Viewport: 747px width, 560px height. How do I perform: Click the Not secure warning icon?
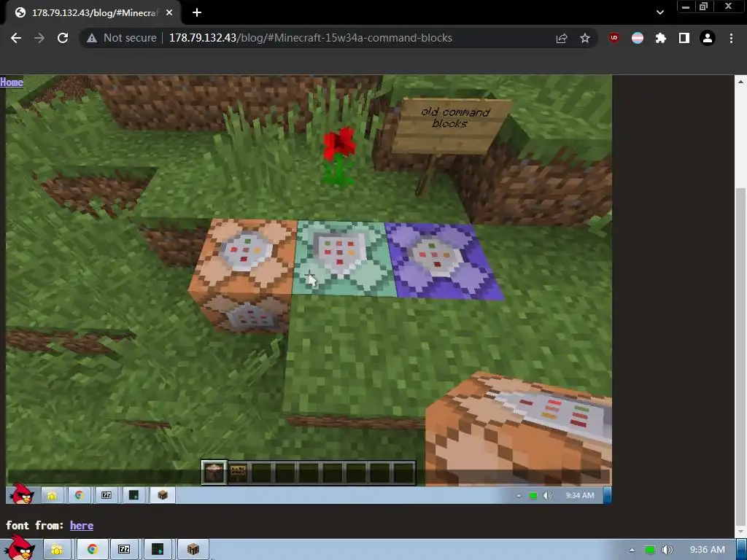(91, 38)
